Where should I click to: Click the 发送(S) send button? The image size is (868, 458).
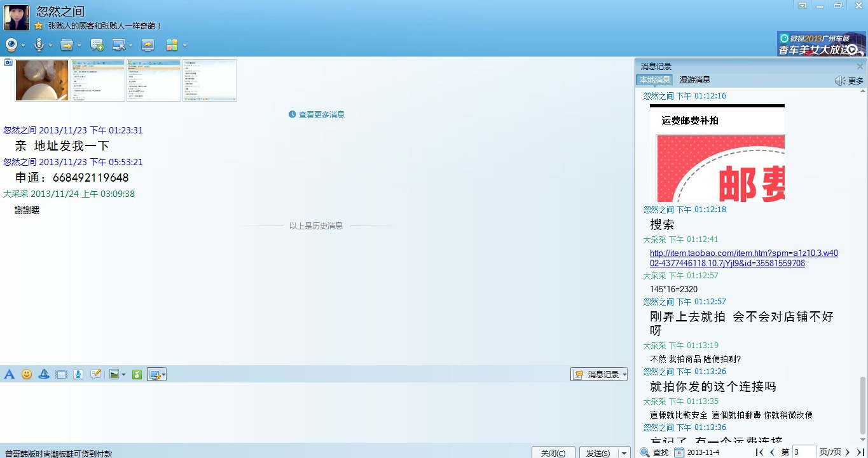pos(598,453)
